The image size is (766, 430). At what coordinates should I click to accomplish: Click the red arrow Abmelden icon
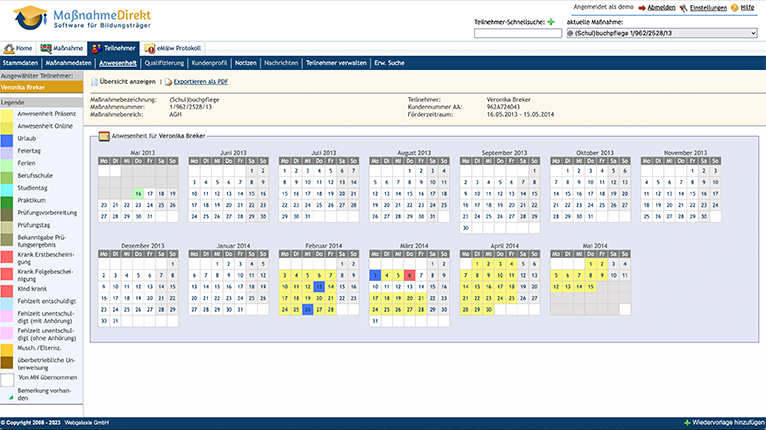point(642,8)
